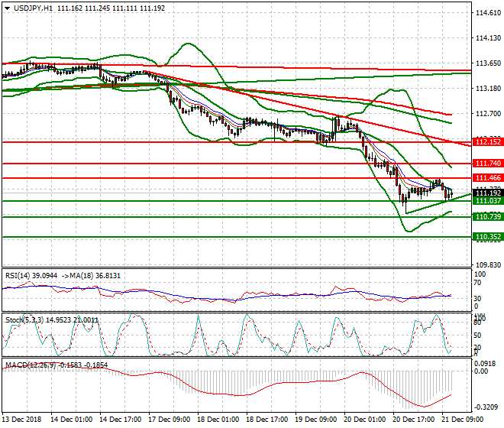Click the 18 Dec 01:00 time axis label

[218, 420]
